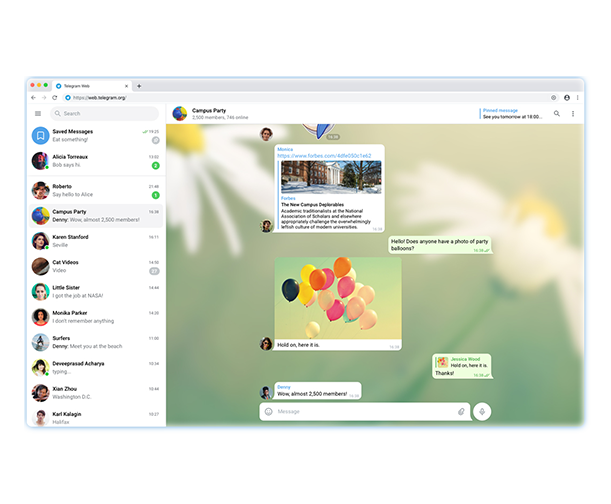Open the browser's three-dot menu

578,98
